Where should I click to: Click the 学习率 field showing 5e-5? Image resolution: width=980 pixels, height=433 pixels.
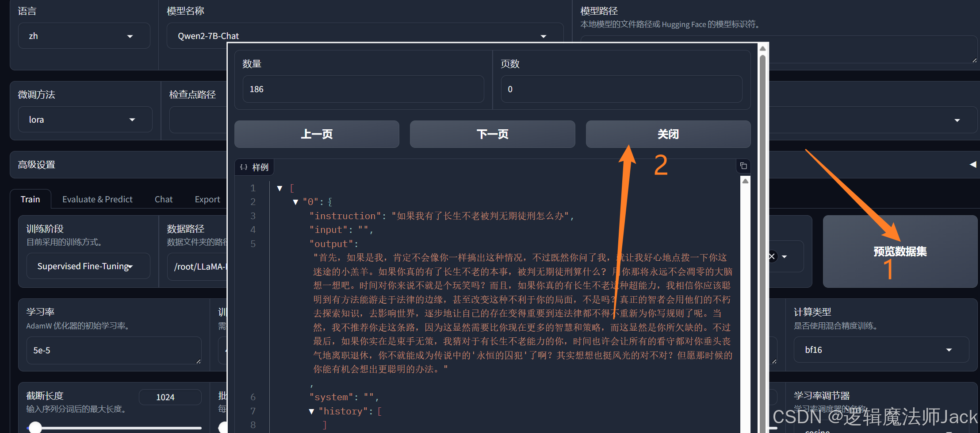(x=114, y=350)
